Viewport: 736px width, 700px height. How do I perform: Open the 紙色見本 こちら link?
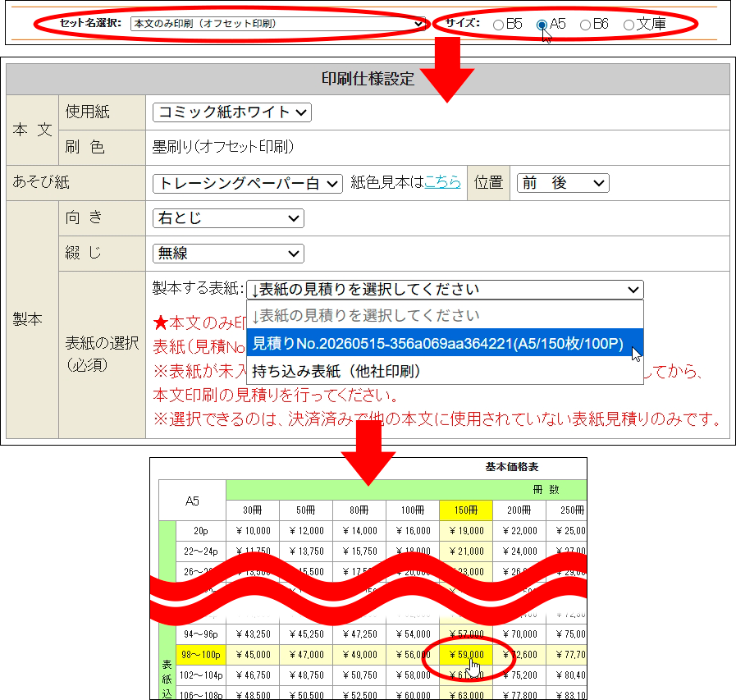tap(442, 182)
